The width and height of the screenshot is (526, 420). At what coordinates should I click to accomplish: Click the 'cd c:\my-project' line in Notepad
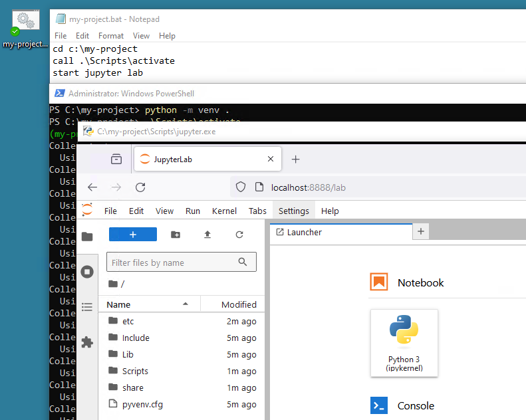point(95,49)
